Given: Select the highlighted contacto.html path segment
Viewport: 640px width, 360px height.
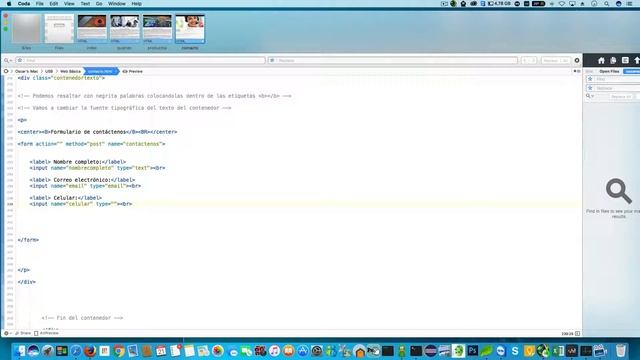Looking at the screenshot, I should coord(100,71).
